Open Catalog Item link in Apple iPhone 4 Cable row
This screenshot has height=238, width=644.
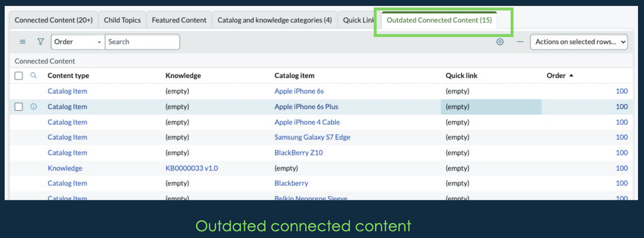(x=67, y=122)
